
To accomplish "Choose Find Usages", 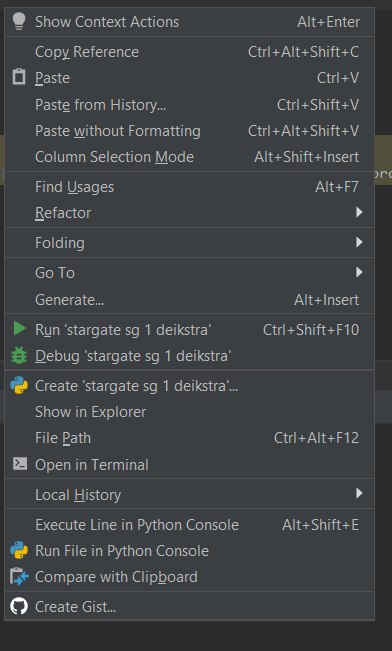I will pyautogui.click(x=189, y=187).
